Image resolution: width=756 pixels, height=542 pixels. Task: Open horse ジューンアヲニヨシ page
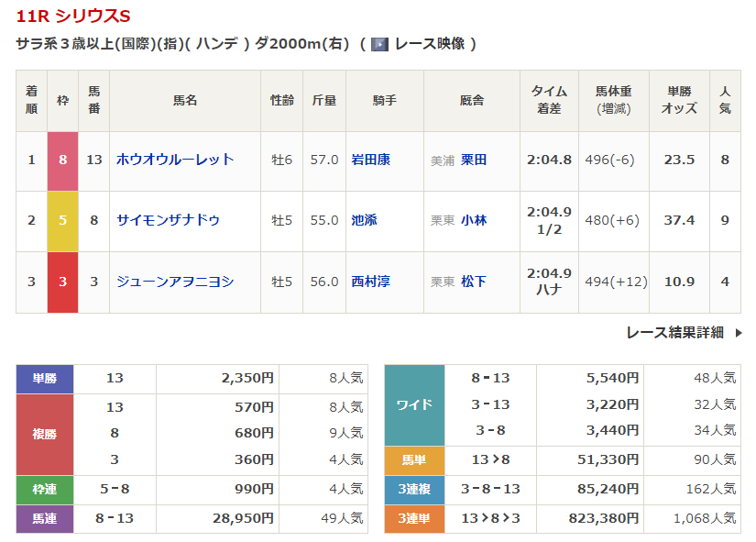click(x=175, y=282)
